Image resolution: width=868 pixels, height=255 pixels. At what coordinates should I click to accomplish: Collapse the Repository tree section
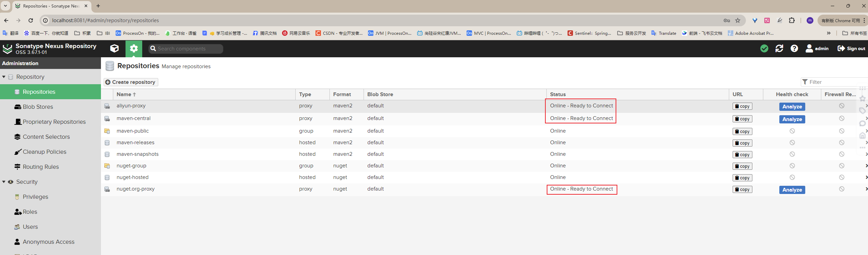tap(4, 77)
